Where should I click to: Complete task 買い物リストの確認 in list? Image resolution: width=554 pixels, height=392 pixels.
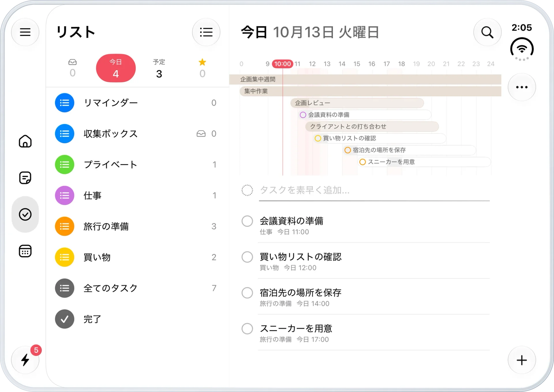click(x=247, y=257)
